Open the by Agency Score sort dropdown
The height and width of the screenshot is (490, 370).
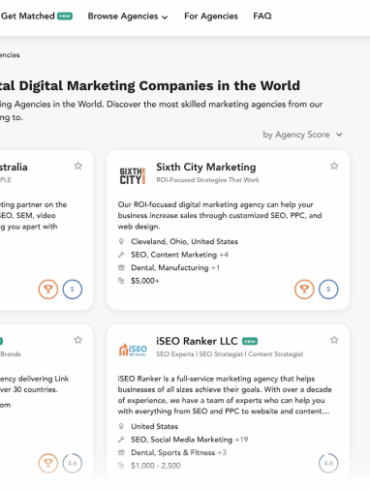click(x=302, y=135)
